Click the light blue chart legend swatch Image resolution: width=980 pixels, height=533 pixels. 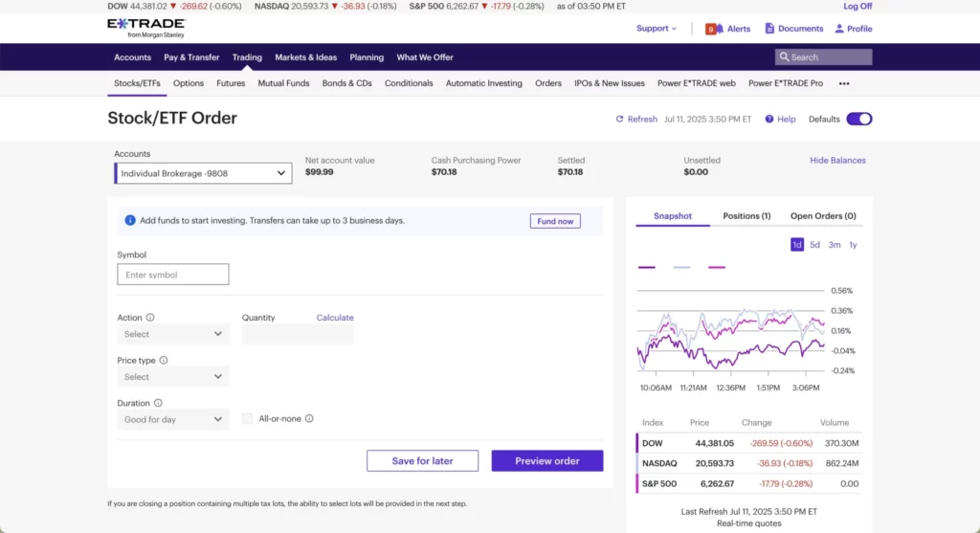coord(681,267)
